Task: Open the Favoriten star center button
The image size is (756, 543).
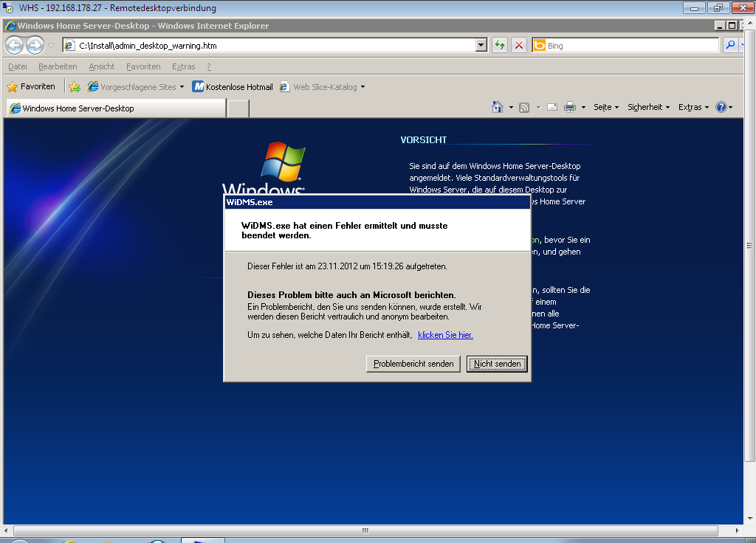Action: click(x=31, y=87)
